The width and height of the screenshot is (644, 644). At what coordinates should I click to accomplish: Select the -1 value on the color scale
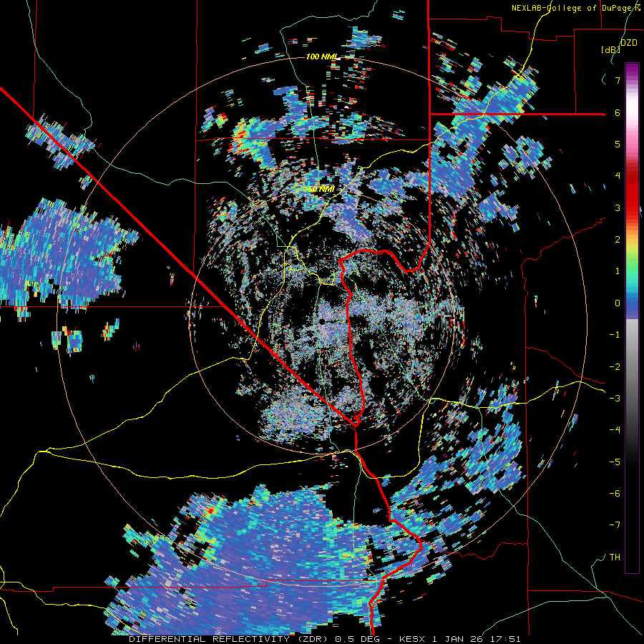(615, 335)
